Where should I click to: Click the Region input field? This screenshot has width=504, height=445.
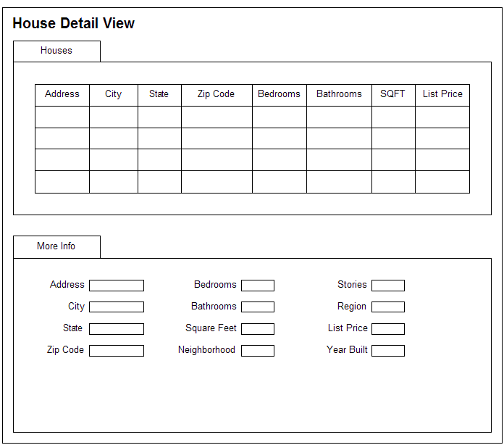pyautogui.click(x=388, y=307)
